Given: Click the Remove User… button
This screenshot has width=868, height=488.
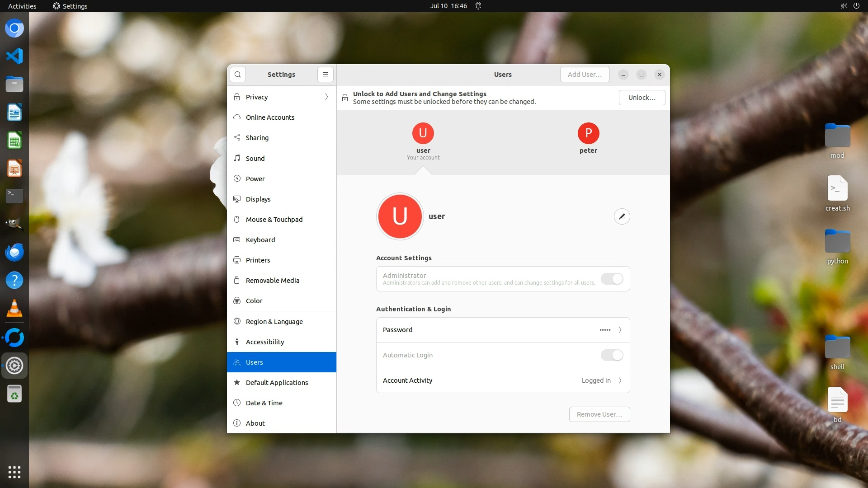Looking at the screenshot, I should (x=599, y=414).
